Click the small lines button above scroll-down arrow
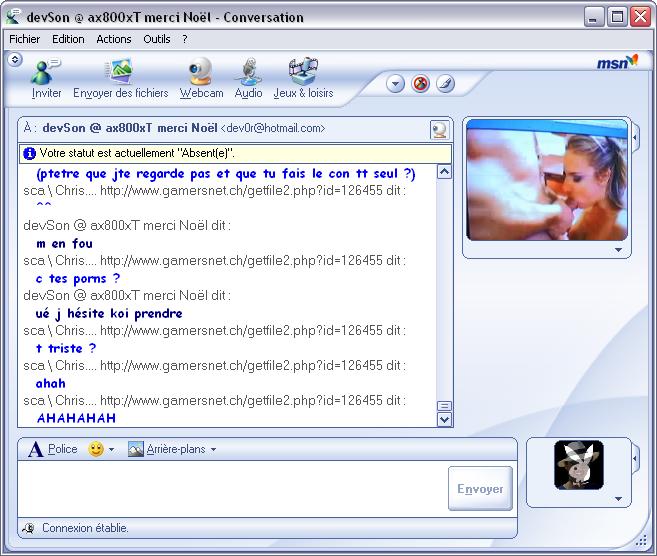657x556 pixels. (444, 406)
